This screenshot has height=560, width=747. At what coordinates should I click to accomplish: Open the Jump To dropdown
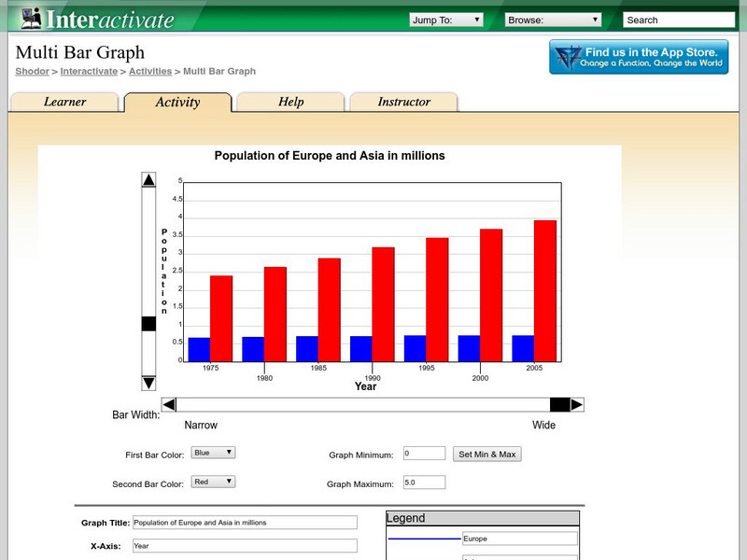point(446,20)
